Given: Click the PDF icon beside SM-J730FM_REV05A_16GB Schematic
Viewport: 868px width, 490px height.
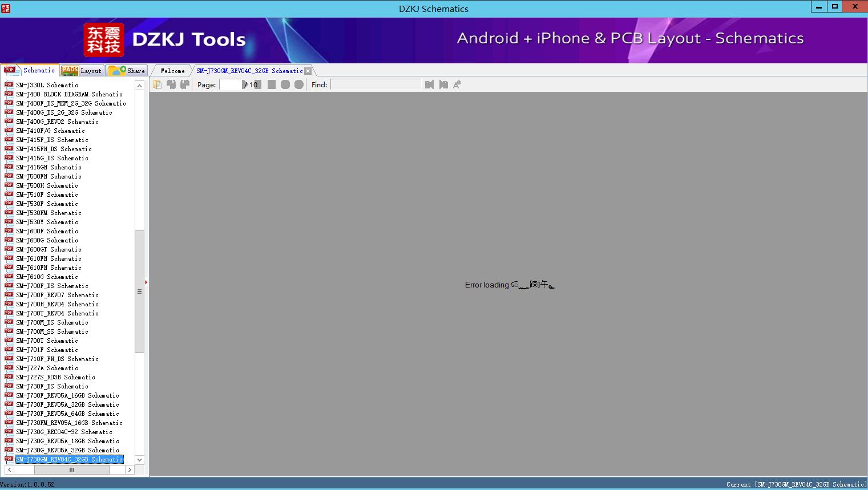Looking at the screenshot, I should [9, 422].
